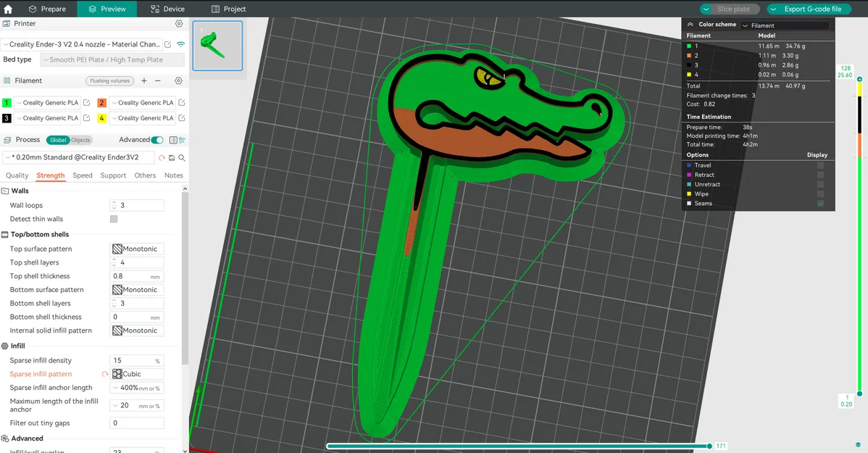The height and width of the screenshot is (453, 868).
Task: Edit the Creality Ender-3 V2 printer preset
Action: 168,44
